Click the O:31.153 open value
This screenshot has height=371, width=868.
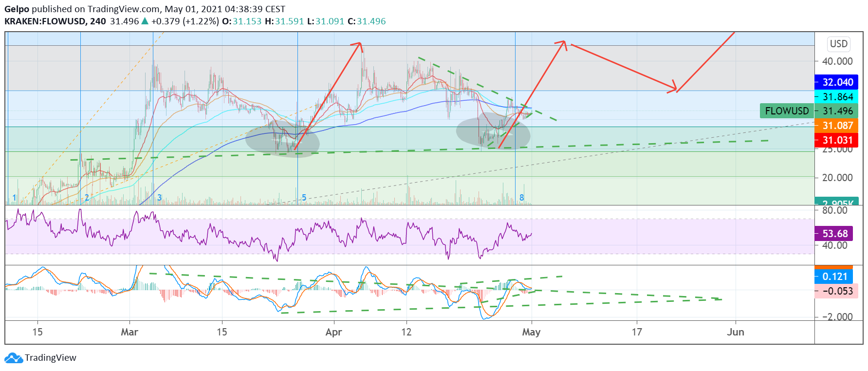click(x=241, y=21)
